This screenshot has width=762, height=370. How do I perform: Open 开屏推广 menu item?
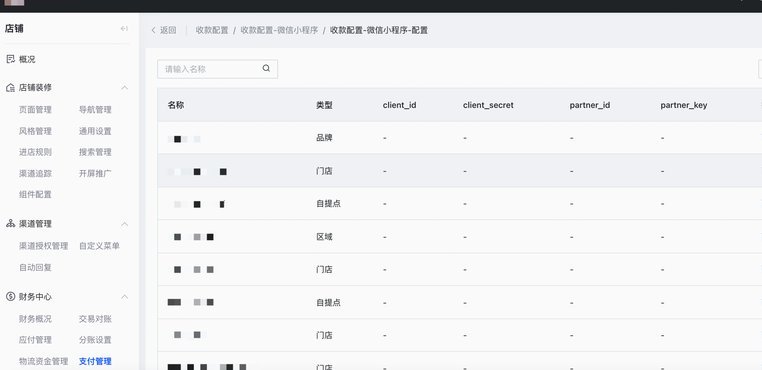click(x=95, y=174)
